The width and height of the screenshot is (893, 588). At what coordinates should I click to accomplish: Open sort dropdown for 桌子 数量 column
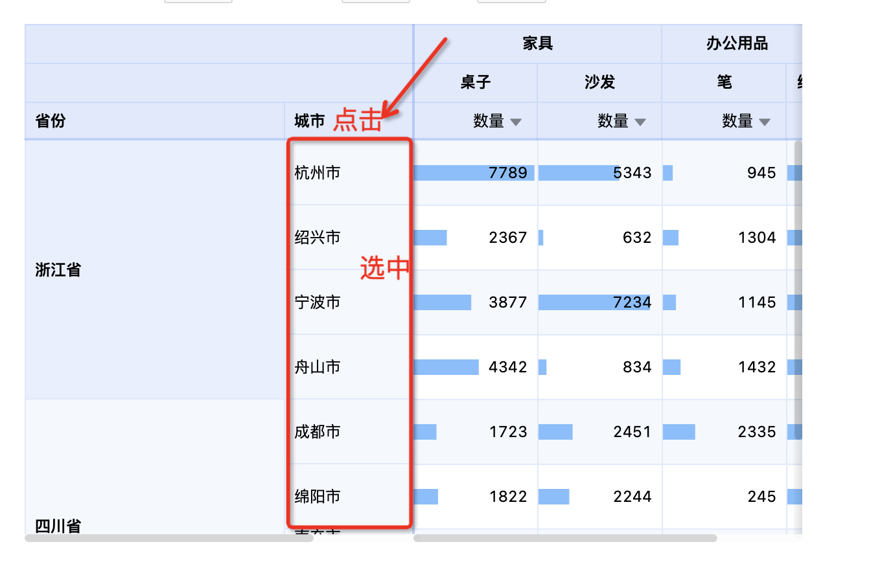(516, 122)
